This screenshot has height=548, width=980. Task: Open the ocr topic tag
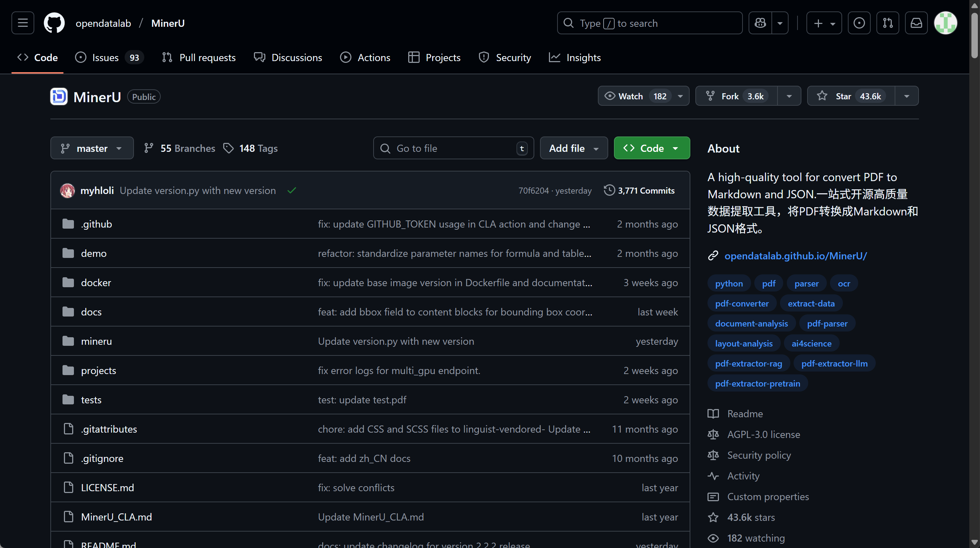pos(844,284)
